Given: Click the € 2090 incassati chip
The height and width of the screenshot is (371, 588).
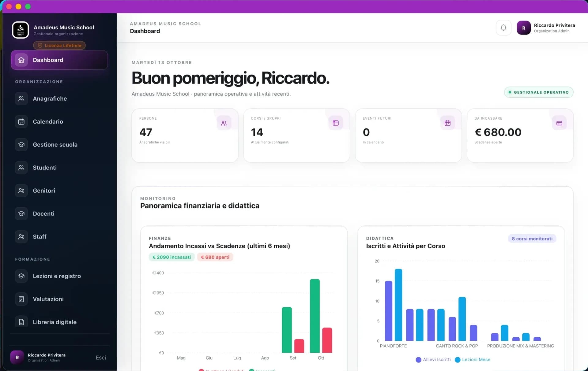Looking at the screenshot, I should click(x=171, y=257).
